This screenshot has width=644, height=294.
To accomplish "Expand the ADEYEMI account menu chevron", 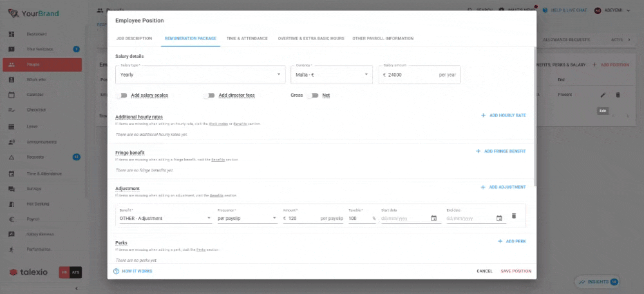I will [x=628, y=10].
